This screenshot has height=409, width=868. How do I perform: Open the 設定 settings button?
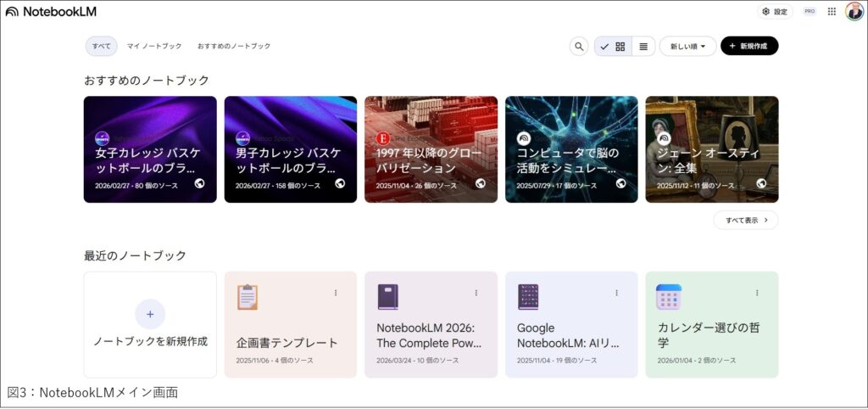(x=775, y=12)
